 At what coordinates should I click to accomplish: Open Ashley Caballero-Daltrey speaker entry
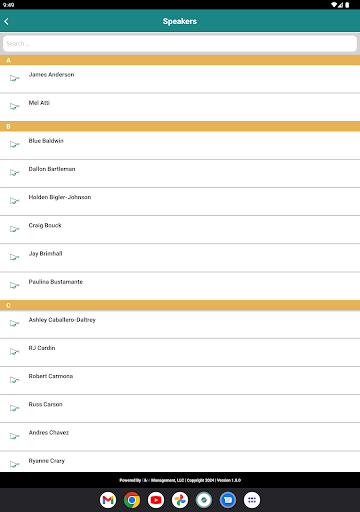180,324
